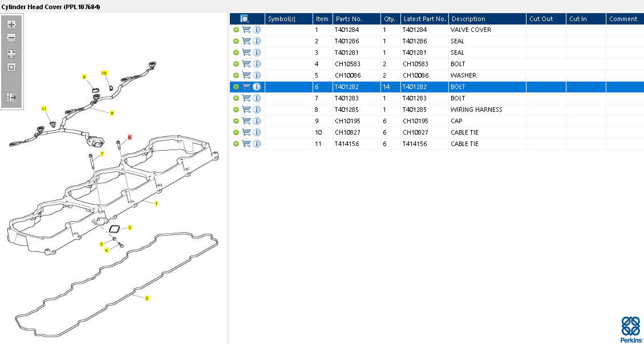This screenshot has height=344, width=644.
Task: Add WASHER CH10086 to cart
Action: coord(246,75)
